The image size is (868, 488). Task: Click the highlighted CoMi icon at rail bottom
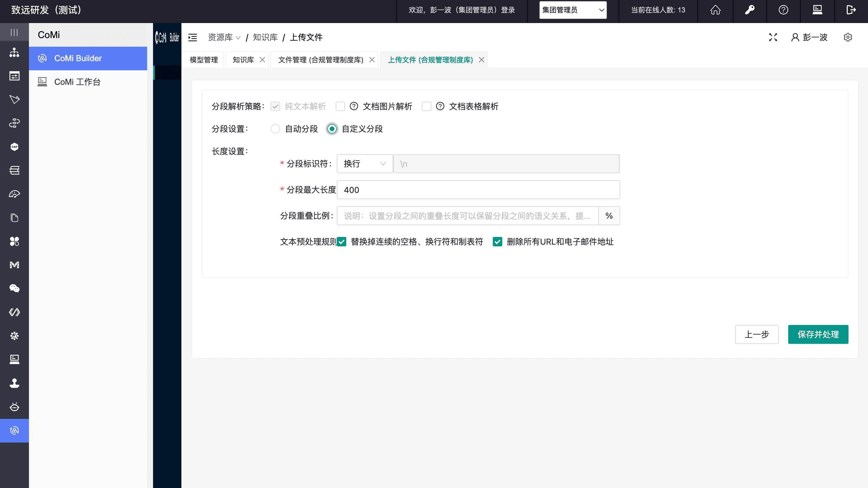click(14, 430)
